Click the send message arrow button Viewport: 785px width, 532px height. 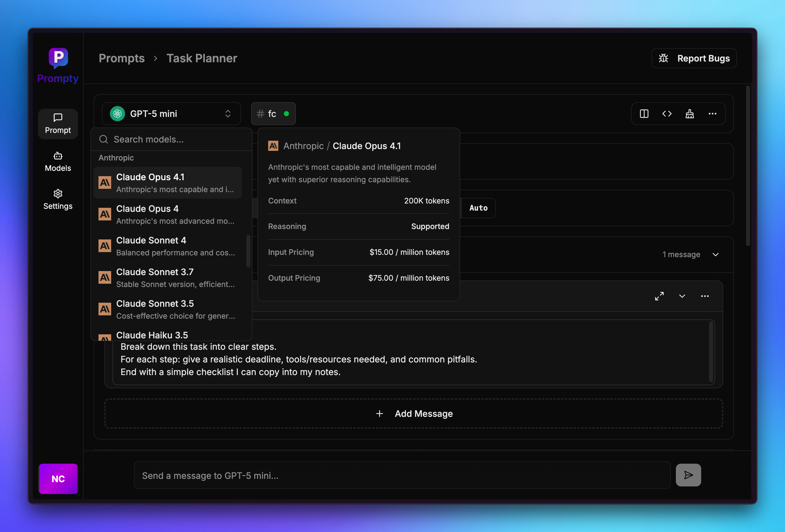coord(688,475)
